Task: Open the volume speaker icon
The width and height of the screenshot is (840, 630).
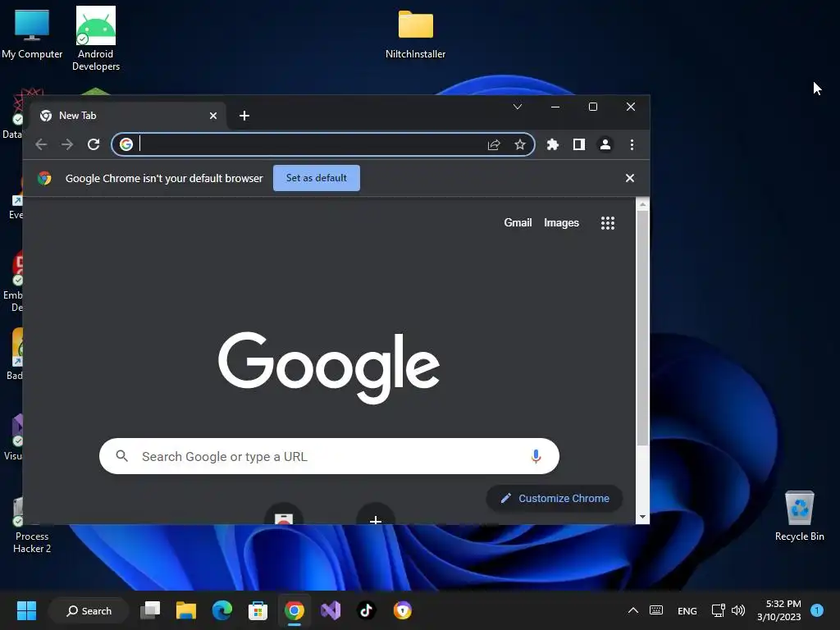Action: click(738, 610)
